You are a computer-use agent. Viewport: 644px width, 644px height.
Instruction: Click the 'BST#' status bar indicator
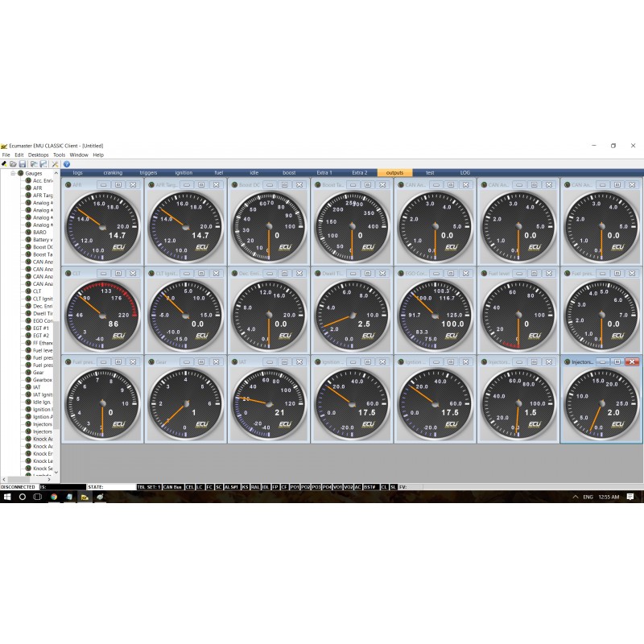click(x=370, y=487)
